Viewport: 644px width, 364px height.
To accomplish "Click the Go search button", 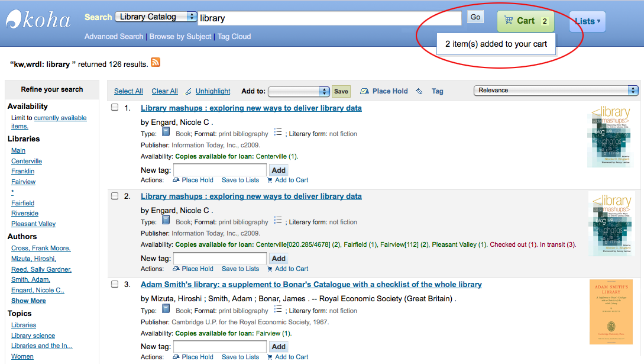I will click(475, 17).
